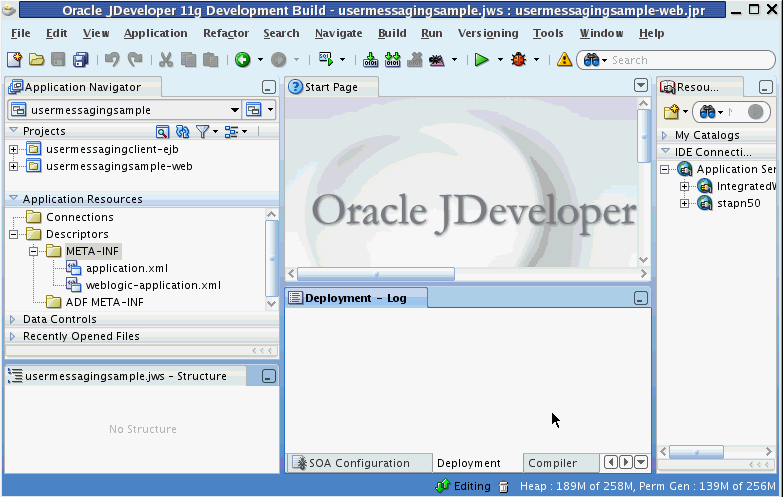Collapse the META-INF folder node
The image size is (783, 497).
tap(33, 251)
